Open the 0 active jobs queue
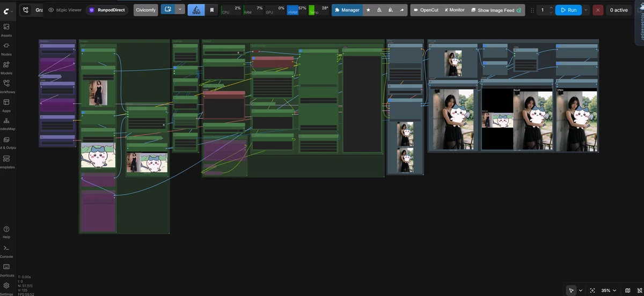644x296 pixels. tap(619, 10)
